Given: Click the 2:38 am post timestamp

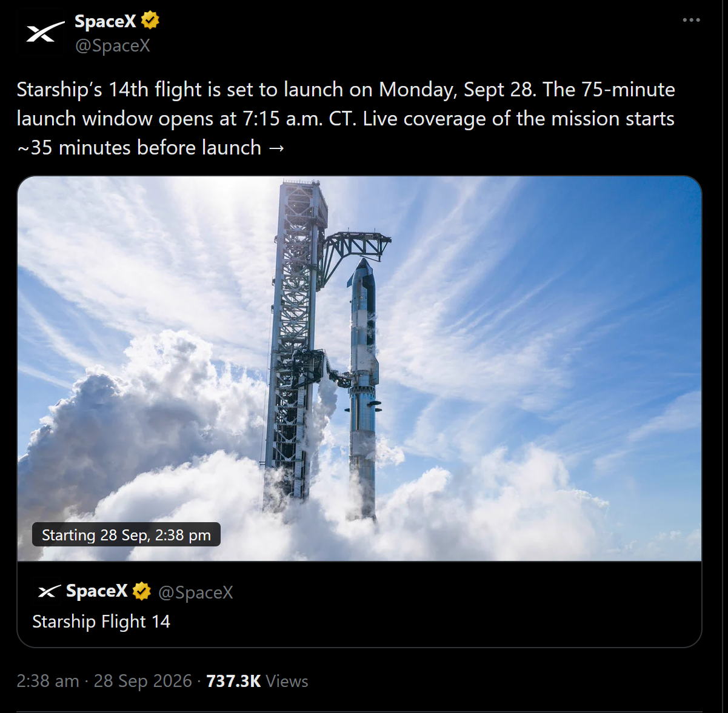Looking at the screenshot, I should point(48,681).
